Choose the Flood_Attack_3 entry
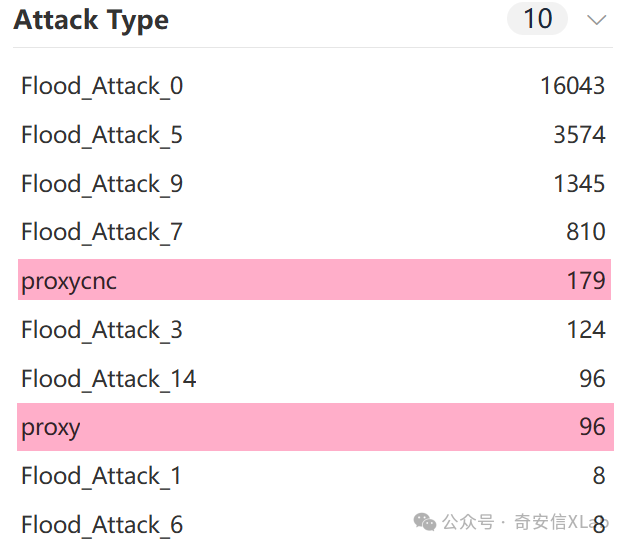 point(314,330)
